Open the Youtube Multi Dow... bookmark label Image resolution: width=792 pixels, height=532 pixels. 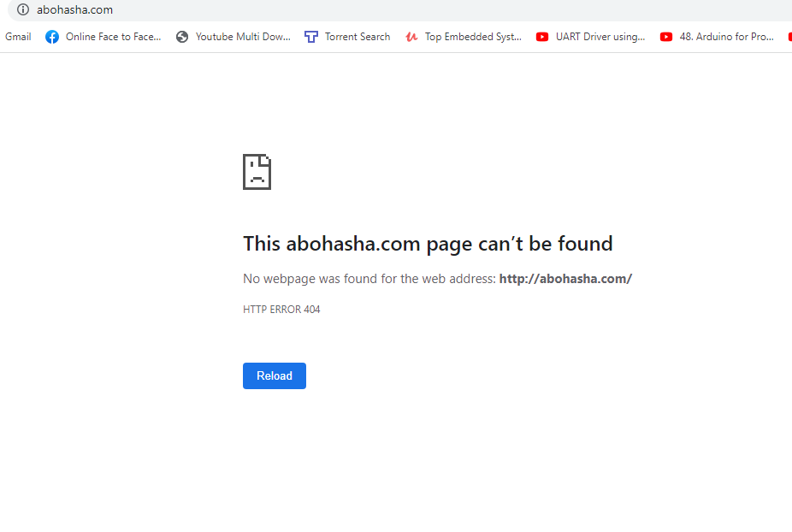(x=243, y=37)
